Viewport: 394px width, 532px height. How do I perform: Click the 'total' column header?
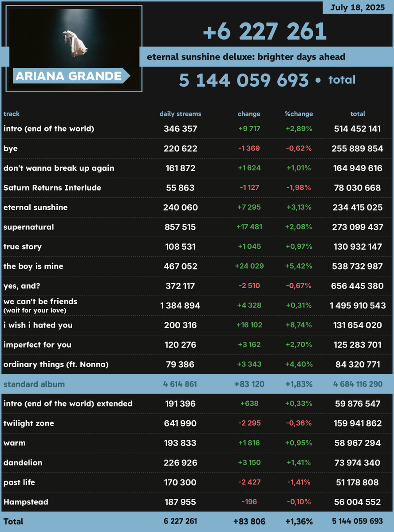(x=358, y=114)
